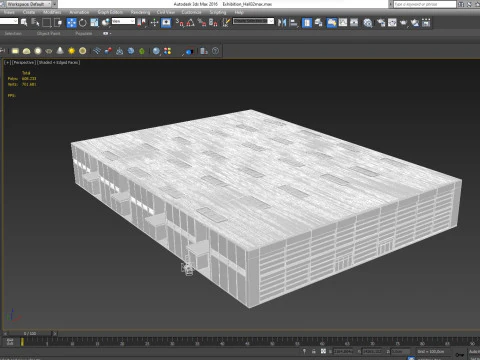Click the green shape toolbar icon

(142, 51)
